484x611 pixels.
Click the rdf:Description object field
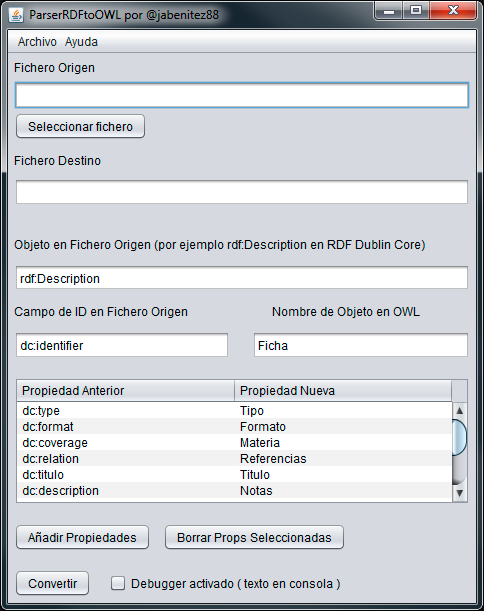point(242,278)
